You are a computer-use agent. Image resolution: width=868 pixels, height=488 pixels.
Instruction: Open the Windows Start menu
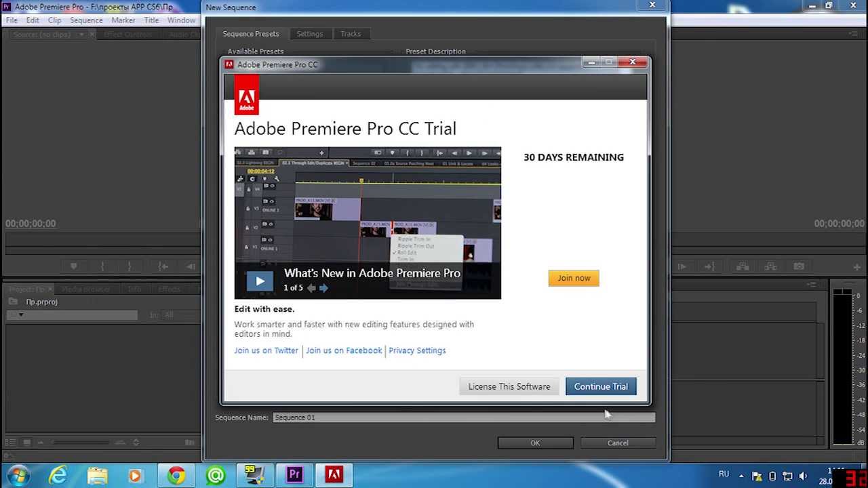pyautogui.click(x=18, y=476)
